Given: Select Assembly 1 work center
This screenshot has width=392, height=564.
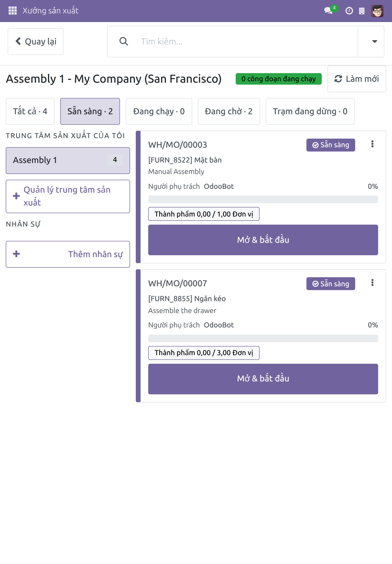Looking at the screenshot, I should (x=68, y=161).
